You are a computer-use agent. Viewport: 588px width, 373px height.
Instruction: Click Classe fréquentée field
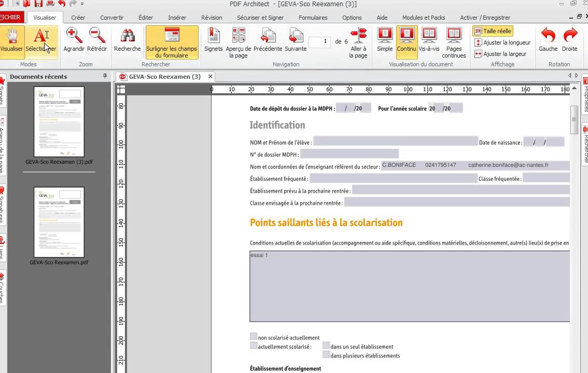click(546, 178)
